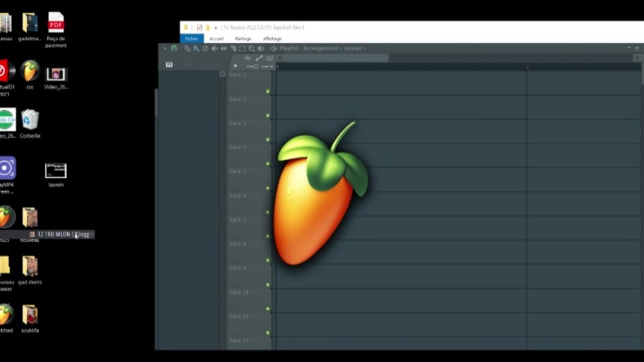The width and height of the screenshot is (644, 362).
Task: Select the Zoom magnifier tool
Action: (252, 48)
